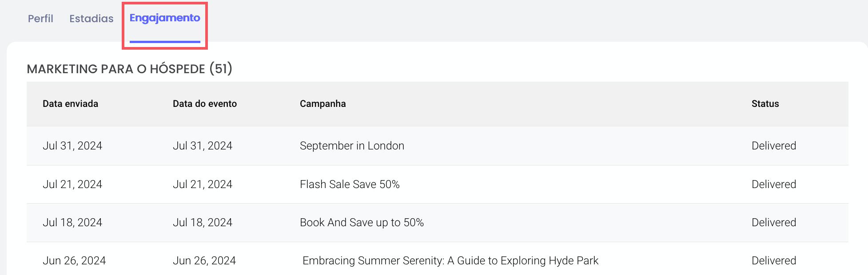
Task: Click the Status column header
Action: click(x=765, y=104)
